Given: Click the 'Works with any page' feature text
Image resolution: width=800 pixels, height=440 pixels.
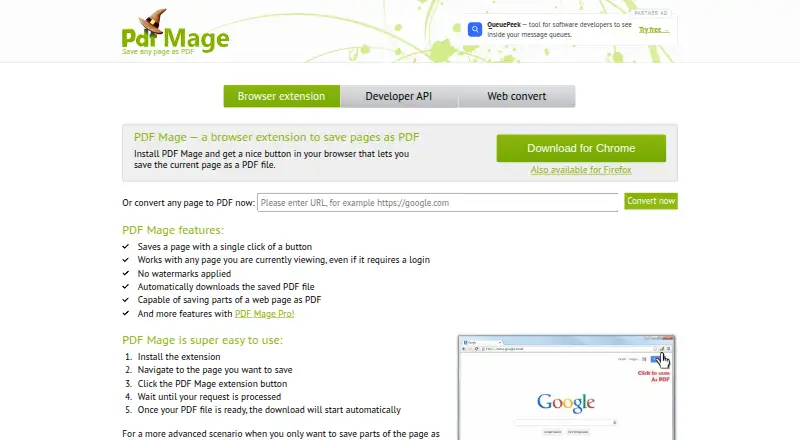Looking at the screenshot, I should [x=284, y=260].
